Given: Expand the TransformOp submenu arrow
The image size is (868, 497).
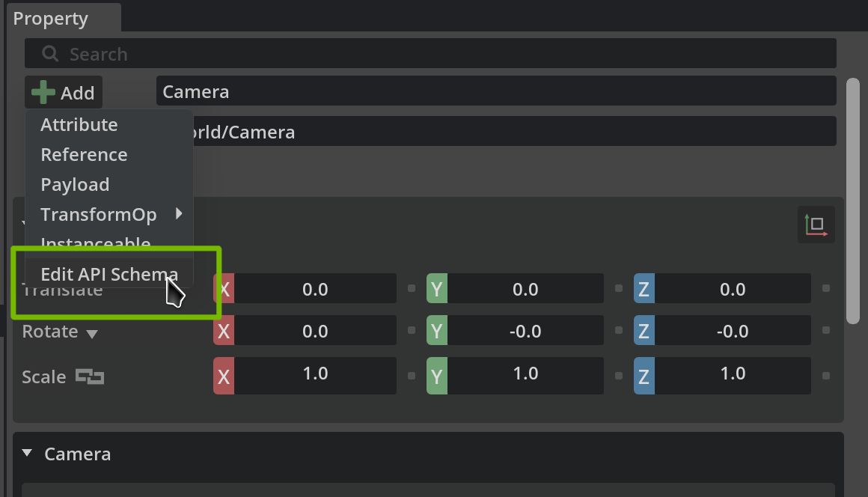Looking at the screenshot, I should click(179, 214).
